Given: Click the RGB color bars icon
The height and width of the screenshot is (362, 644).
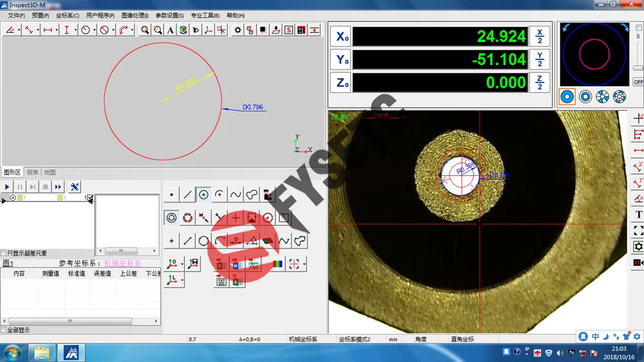Looking at the screenshot, I should coord(277,264).
